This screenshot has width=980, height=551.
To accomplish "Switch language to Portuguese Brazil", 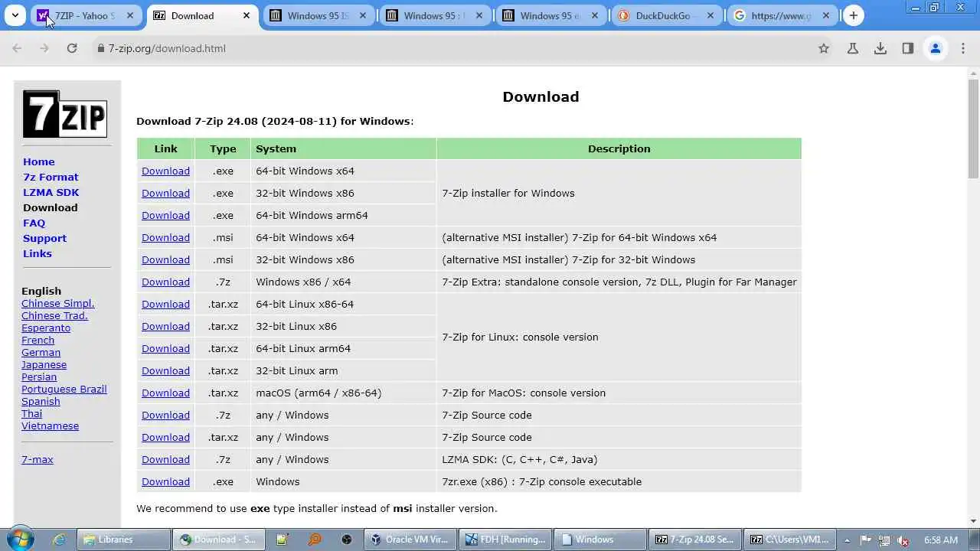I will click(x=64, y=389).
